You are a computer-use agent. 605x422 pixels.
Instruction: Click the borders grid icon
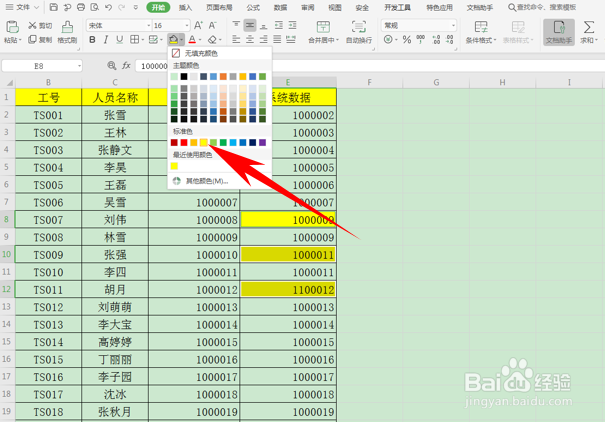pyautogui.click(x=134, y=39)
